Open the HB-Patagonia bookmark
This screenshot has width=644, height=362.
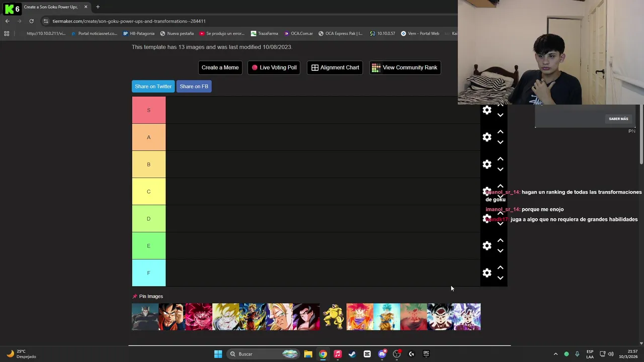(139, 34)
